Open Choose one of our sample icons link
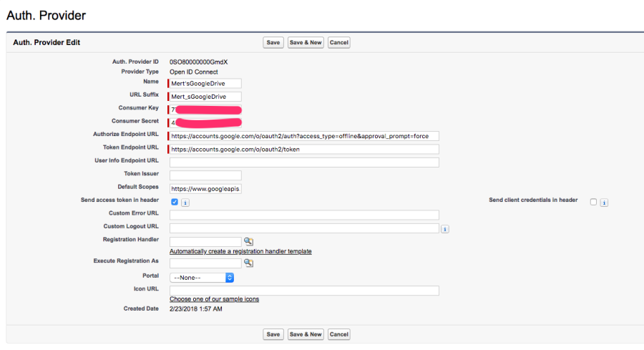Viewport: 644px width, 350px height. point(214,299)
